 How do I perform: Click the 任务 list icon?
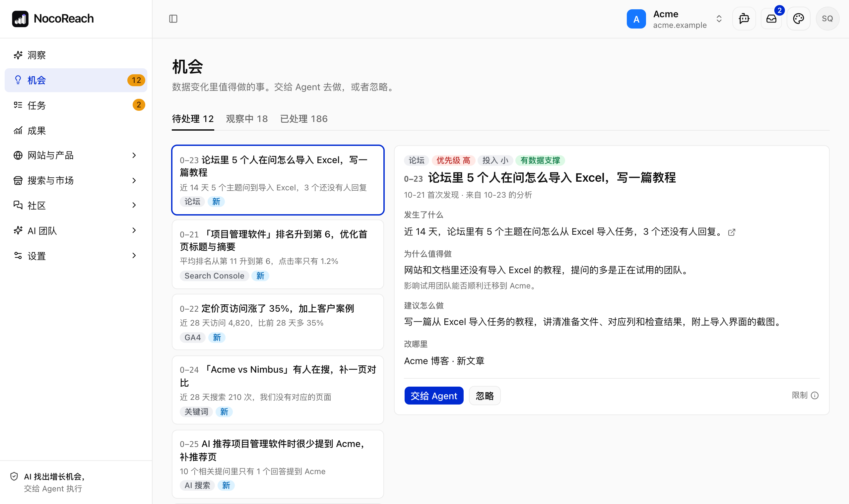pos(18,105)
